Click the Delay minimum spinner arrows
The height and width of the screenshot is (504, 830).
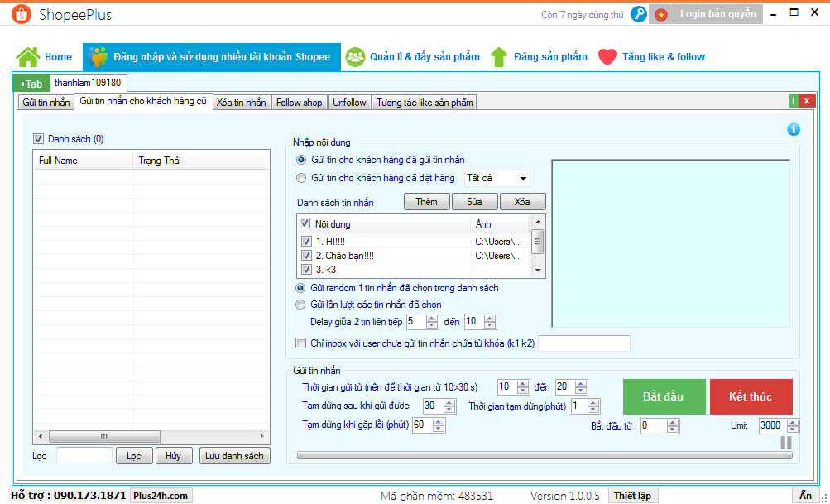coord(433,322)
